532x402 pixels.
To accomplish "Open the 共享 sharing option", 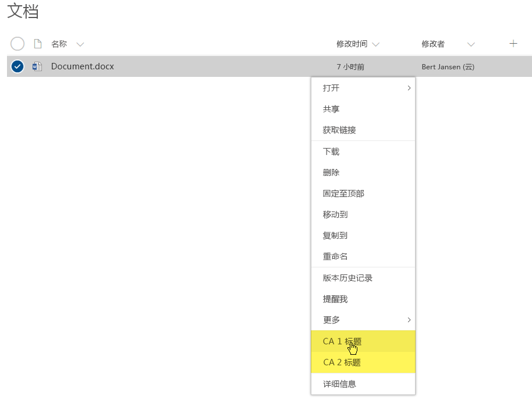I will [330, 109].
